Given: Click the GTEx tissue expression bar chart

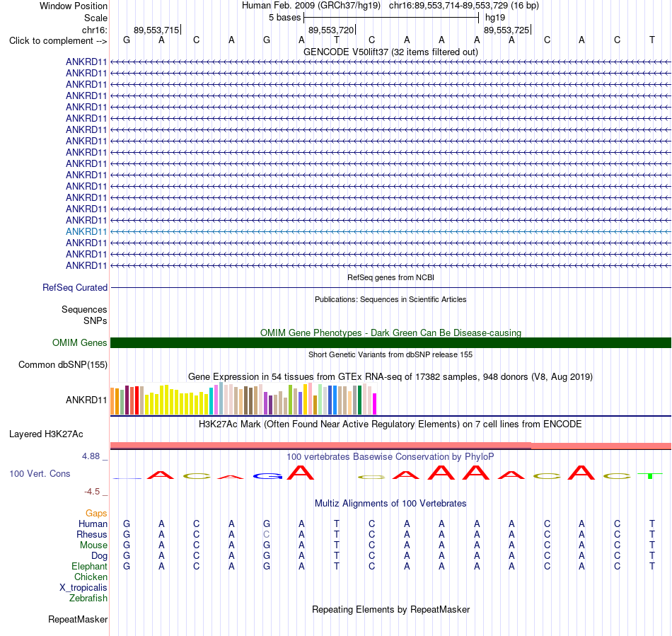Looking at the screenshot, I should coord(243,399).
